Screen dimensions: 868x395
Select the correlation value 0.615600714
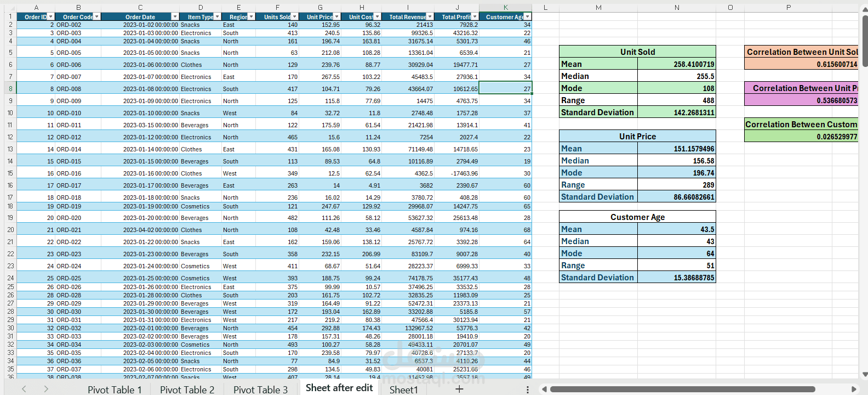click(801, 64)
